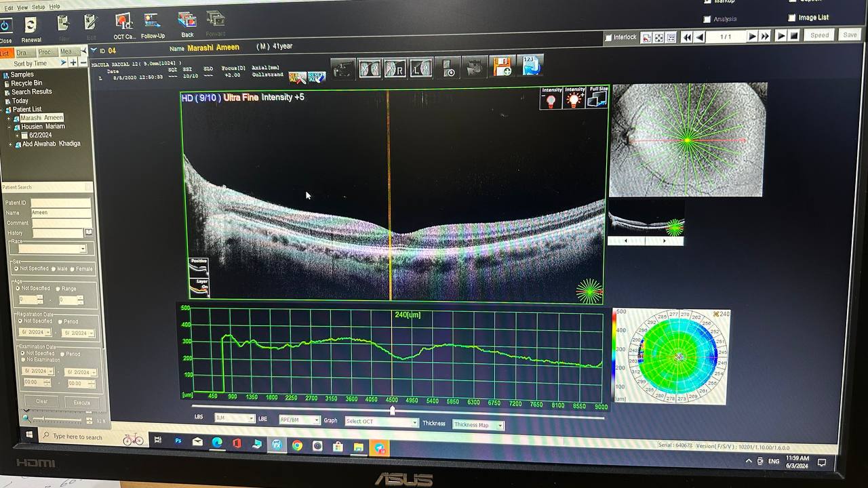
Task: Expand the Abd Alwahab Khadiga tree node
Action: [10, 144]
